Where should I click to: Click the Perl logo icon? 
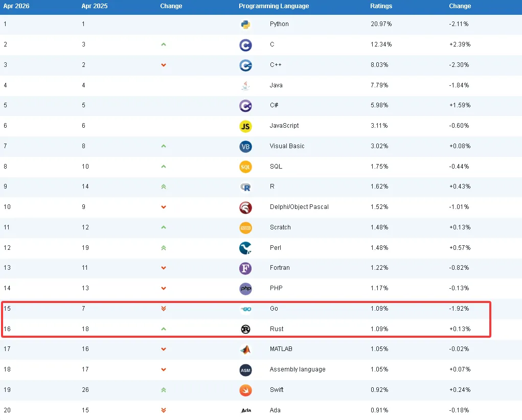point(245,248)
